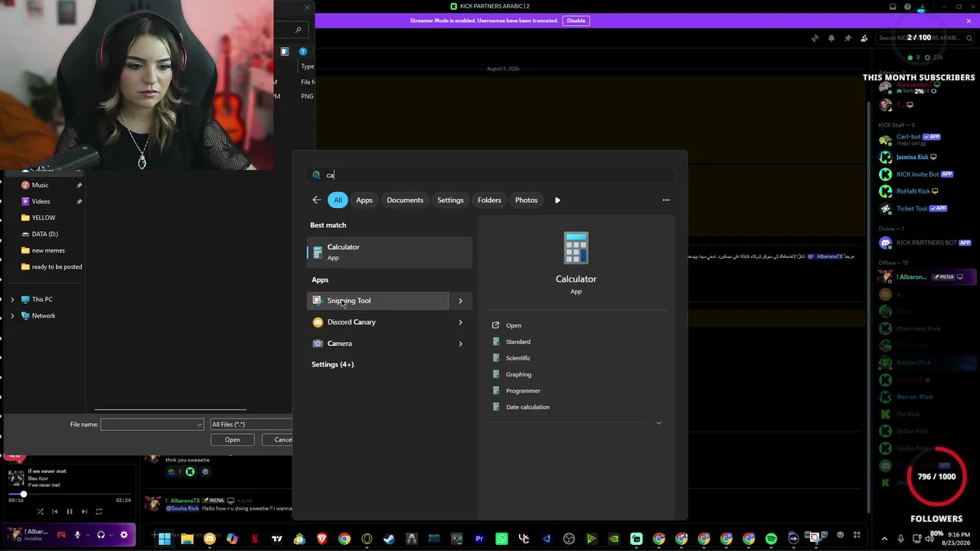
Task: Disable Streamer Mode in Discord banner
Action: point(576,21)
